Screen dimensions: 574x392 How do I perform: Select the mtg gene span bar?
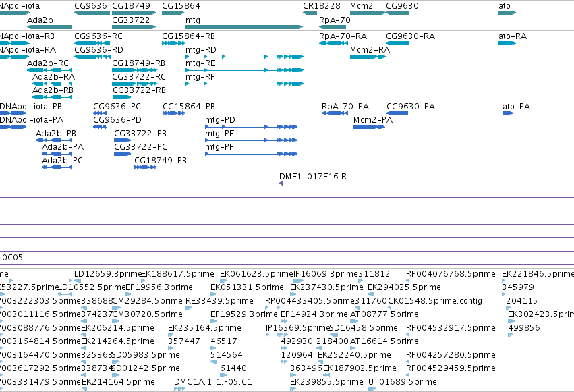click(244, 27)
